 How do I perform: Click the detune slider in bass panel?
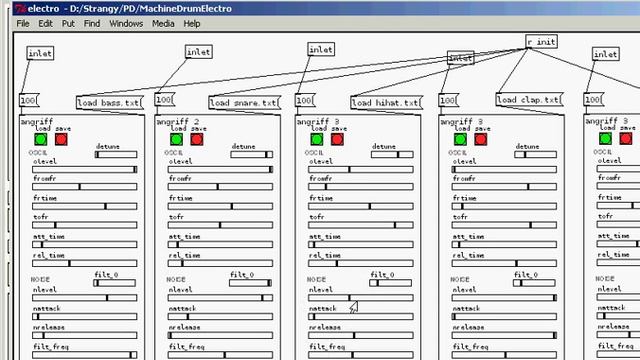point(116,155)
